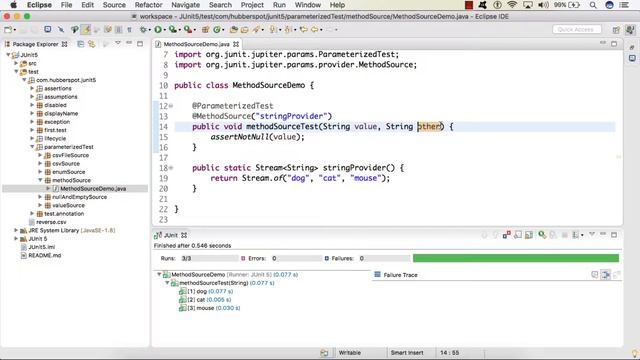Screen dimensions: 640x360
Task: Click the Writable status bar field
Action: tap(349, 353)
